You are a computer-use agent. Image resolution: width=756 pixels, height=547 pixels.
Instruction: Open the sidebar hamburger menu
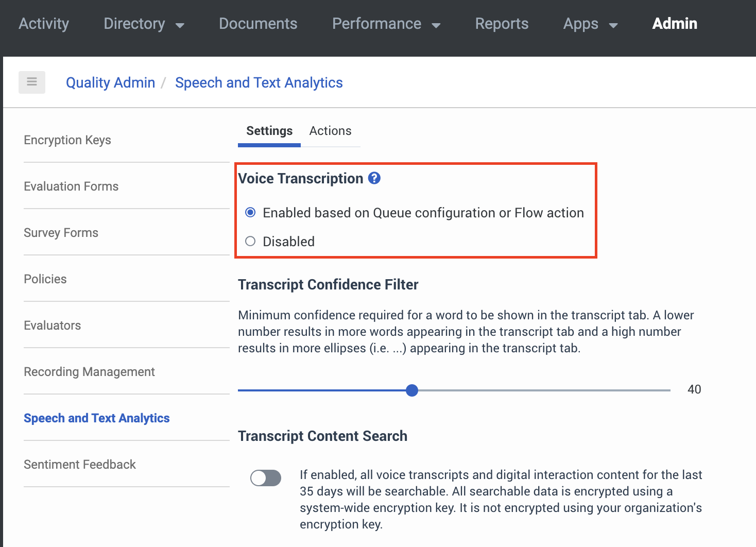coord(31,82)
